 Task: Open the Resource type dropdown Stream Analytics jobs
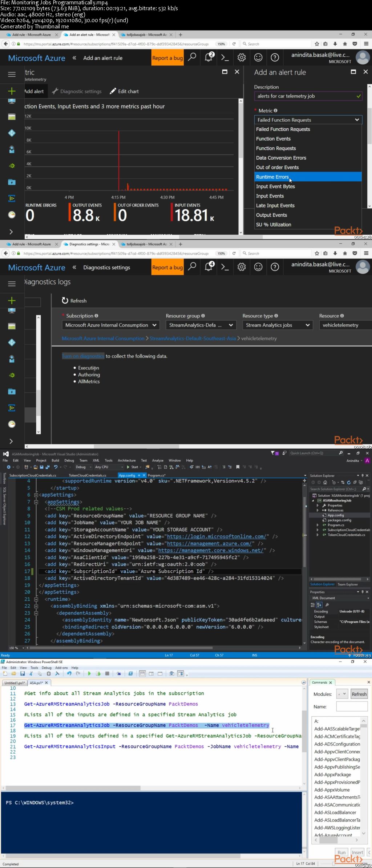click(278, 325)
